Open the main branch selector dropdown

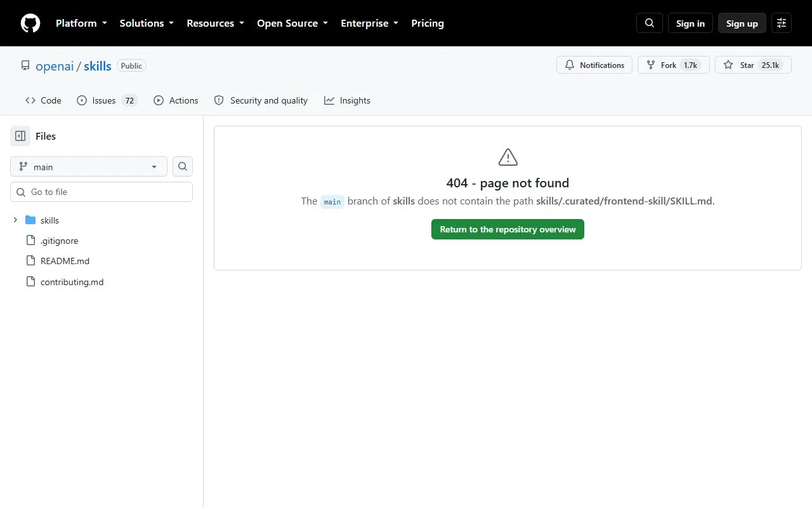[89, 166]
